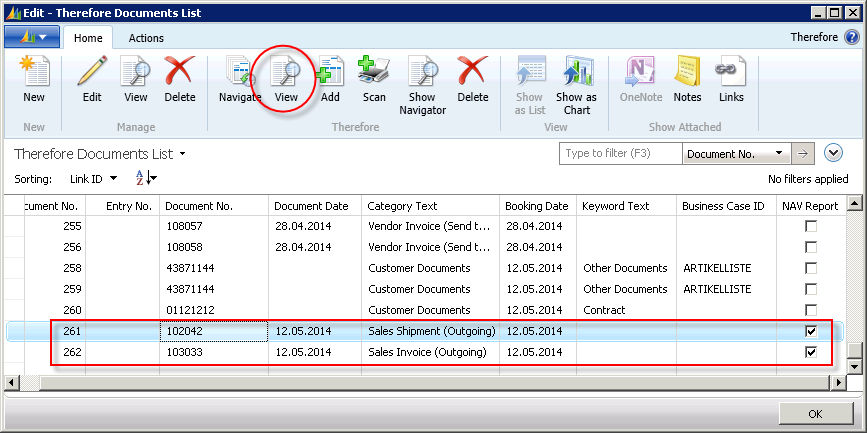The image size is (867, 433).
Task: Open the OneNote attachment icon
Action: pos(640,79)
